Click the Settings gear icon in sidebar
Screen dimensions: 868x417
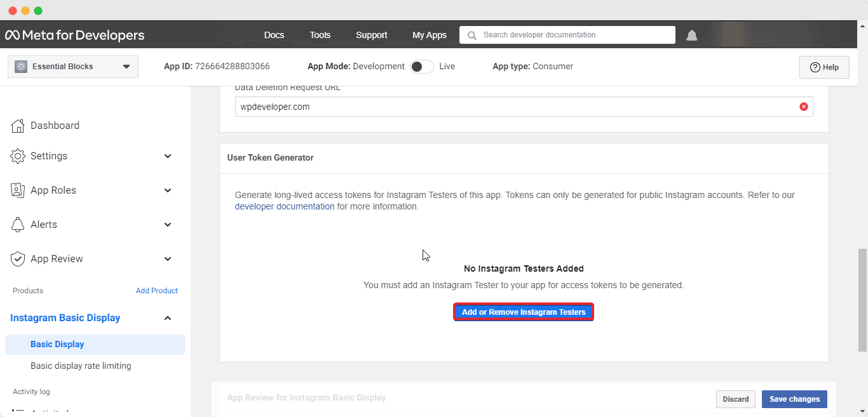coord(18,156)
